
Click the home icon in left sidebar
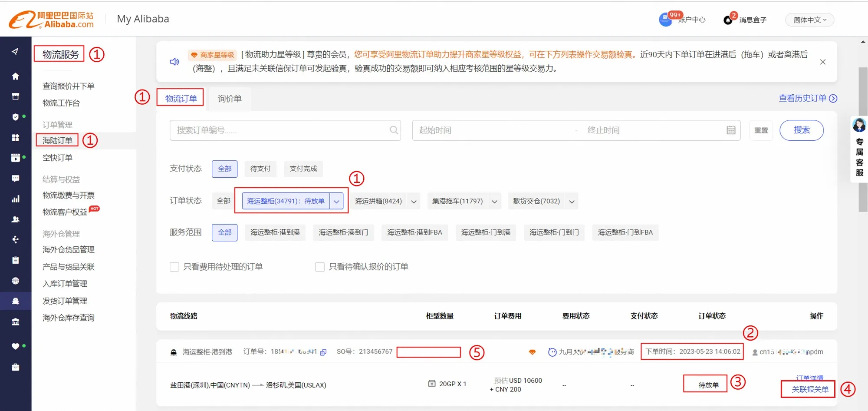pos(15,76)
